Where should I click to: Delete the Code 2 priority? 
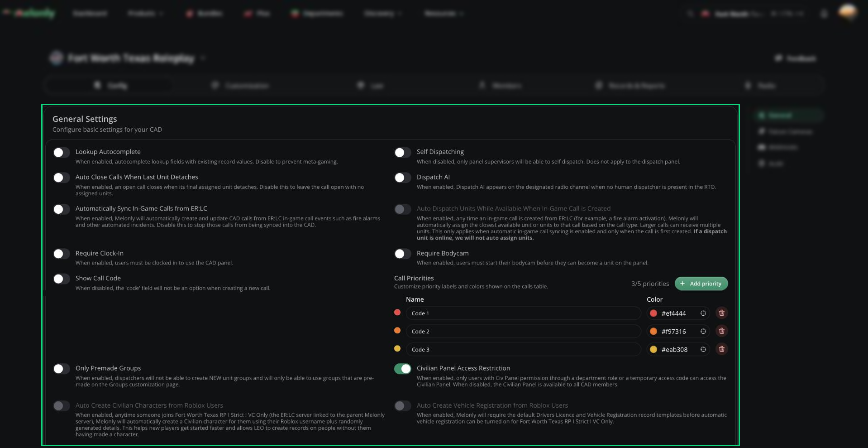722,331
